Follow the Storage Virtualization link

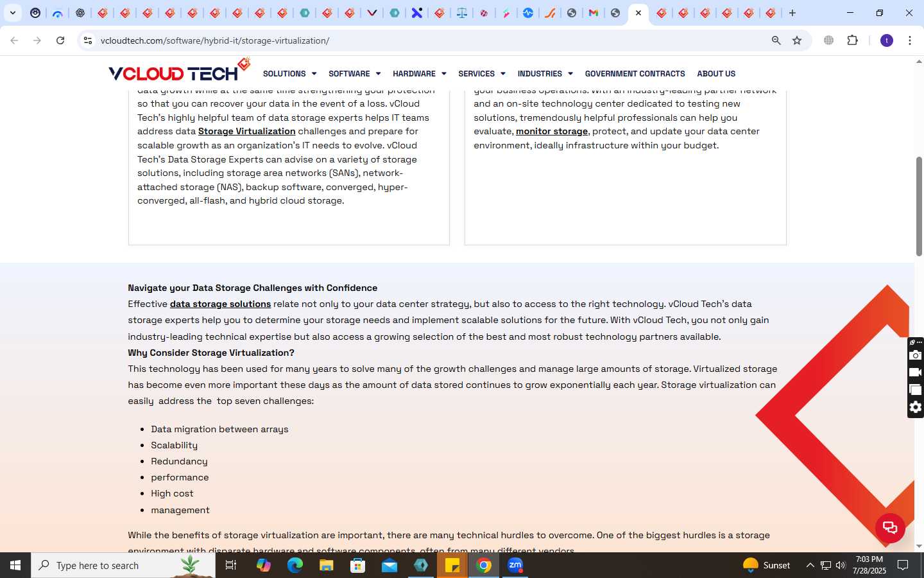247,131
